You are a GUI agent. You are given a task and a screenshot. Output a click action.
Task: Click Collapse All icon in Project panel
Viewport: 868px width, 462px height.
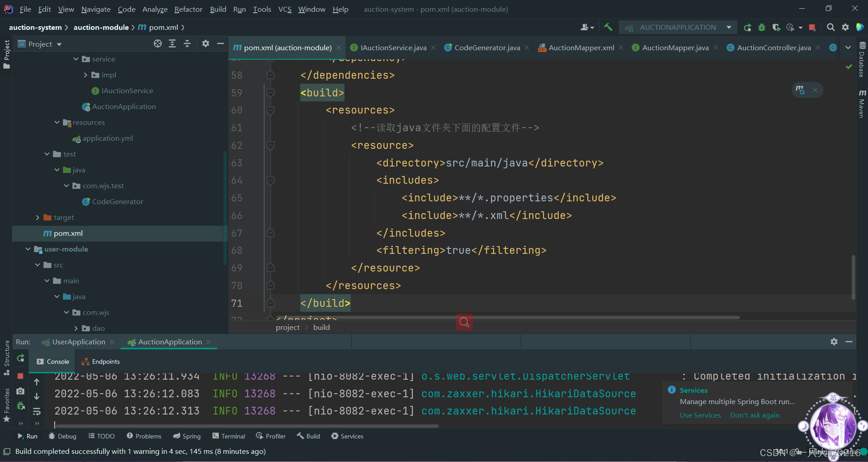[187, 44]
